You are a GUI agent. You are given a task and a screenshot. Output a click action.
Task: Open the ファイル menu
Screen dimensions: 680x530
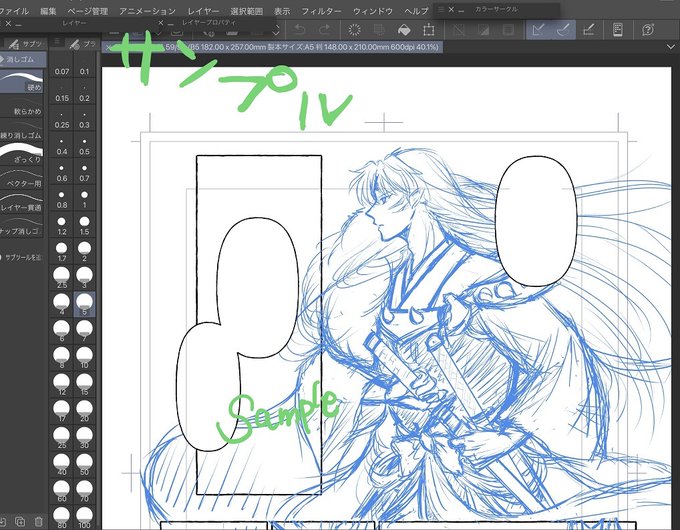(14, 11)
